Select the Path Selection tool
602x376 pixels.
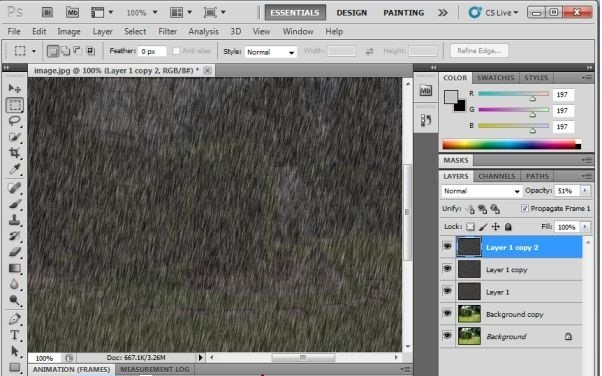(15, 351)
